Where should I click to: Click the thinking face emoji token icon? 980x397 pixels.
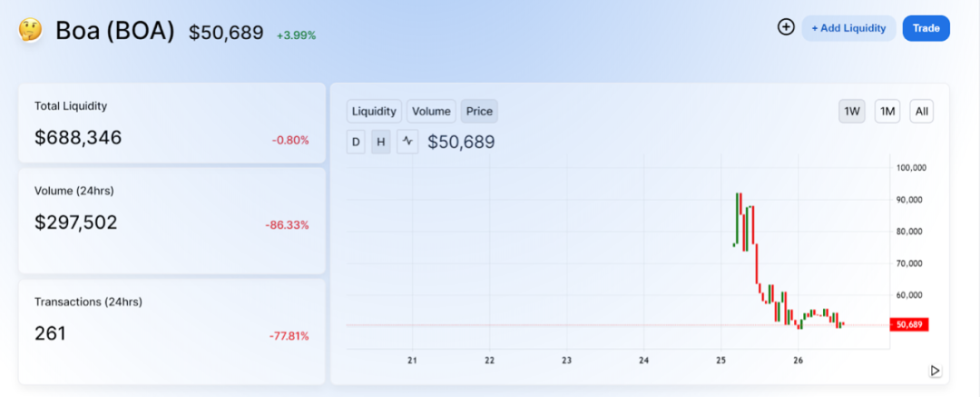coord(31,30)
